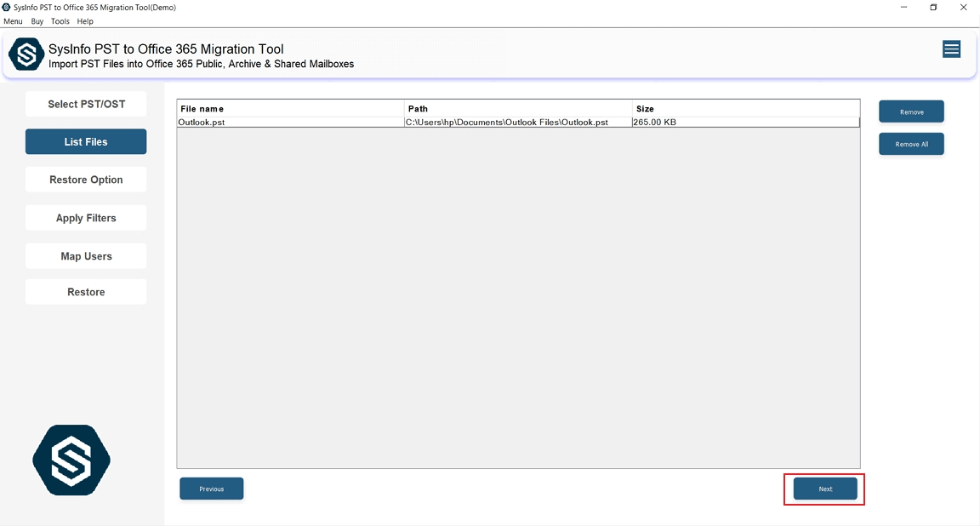Open the Restore step
980x526 pixels.
coord(86,292)
